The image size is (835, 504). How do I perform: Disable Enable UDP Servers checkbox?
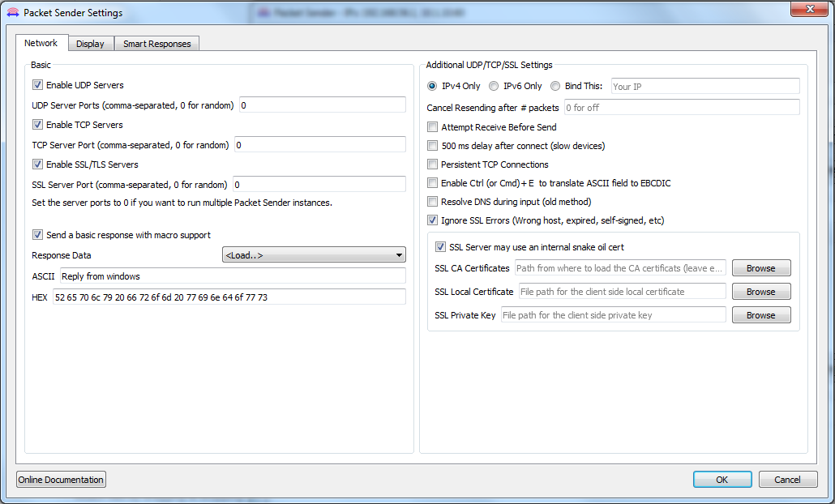pyautogui.click(x=37, y=84)
